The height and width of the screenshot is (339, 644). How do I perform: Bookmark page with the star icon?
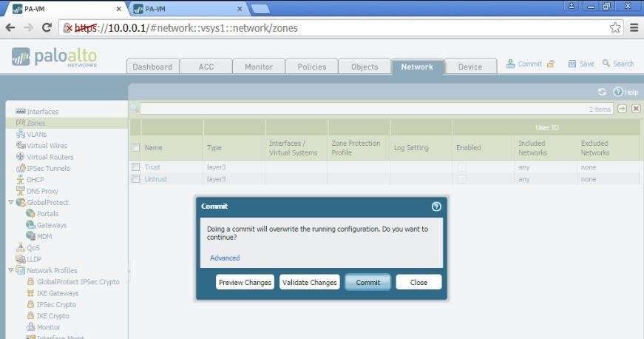pyautogui.click(x=615, y=27)
